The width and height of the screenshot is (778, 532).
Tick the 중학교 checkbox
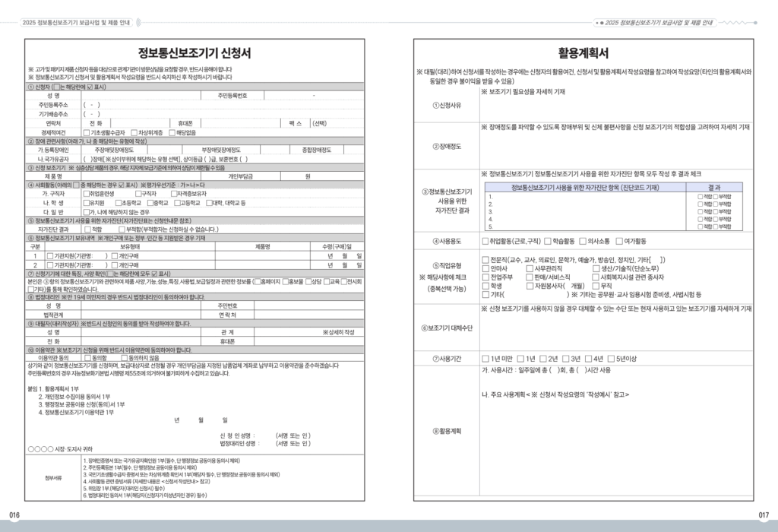click(150, 203)
